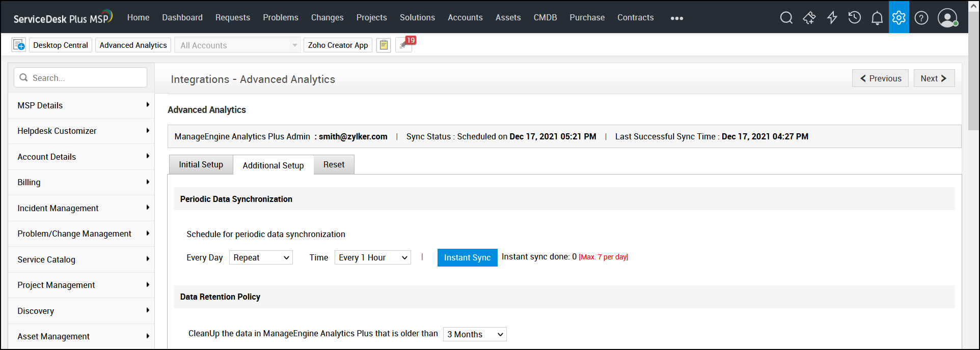Screen dimensions: 980x350
Task: Expand Asset Management section
Action: point(81,336)
